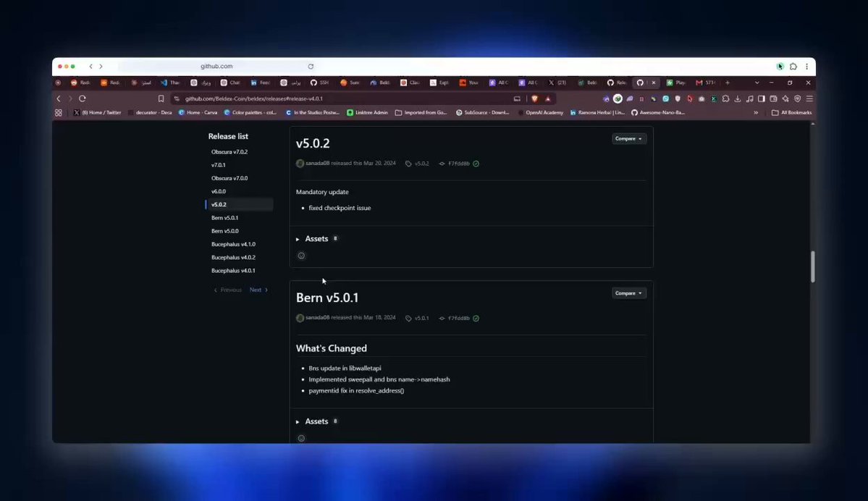Open the OpenAI Academy bookmark

coord(540,112)
